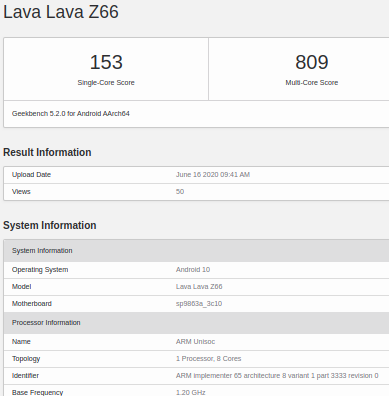This screenshot has height=396, width=389.
Task: Click Geekbench 5.2.0 for Android AArch64 text
Action: pos(71,114)
